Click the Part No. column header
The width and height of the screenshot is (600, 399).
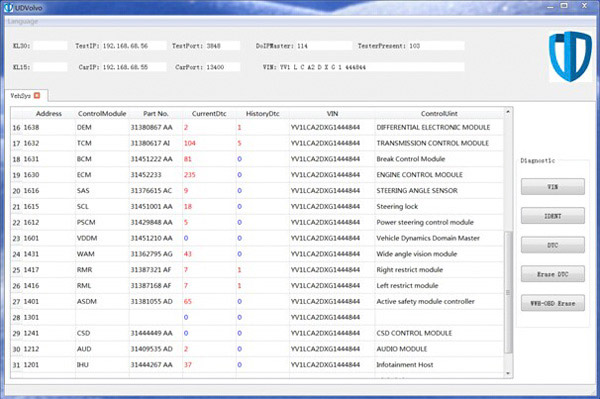point(156,114)
